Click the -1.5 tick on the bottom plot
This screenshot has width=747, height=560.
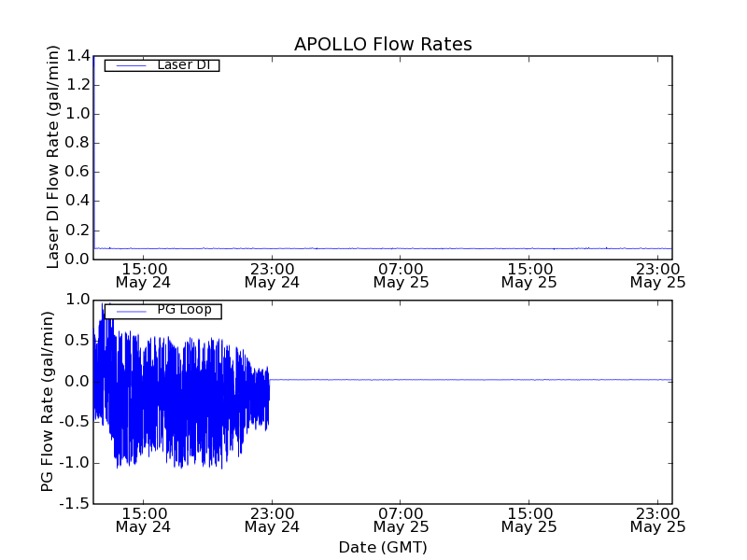click(75, 503)
